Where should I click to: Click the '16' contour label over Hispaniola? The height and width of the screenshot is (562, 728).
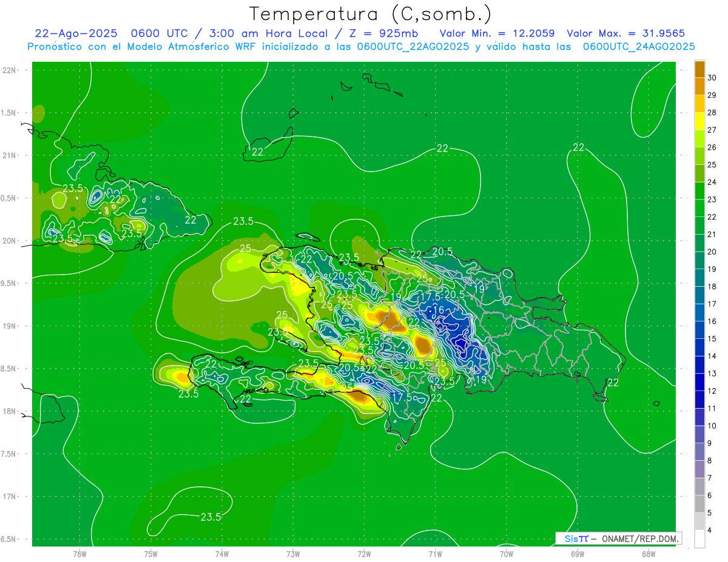pyautogui.click(x=439, y=310)
